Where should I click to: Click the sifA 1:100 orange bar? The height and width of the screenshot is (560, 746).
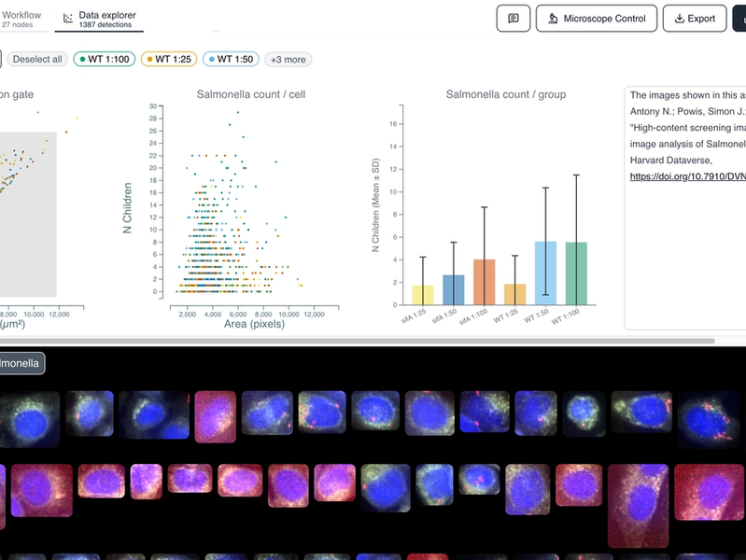click(485, 282)
